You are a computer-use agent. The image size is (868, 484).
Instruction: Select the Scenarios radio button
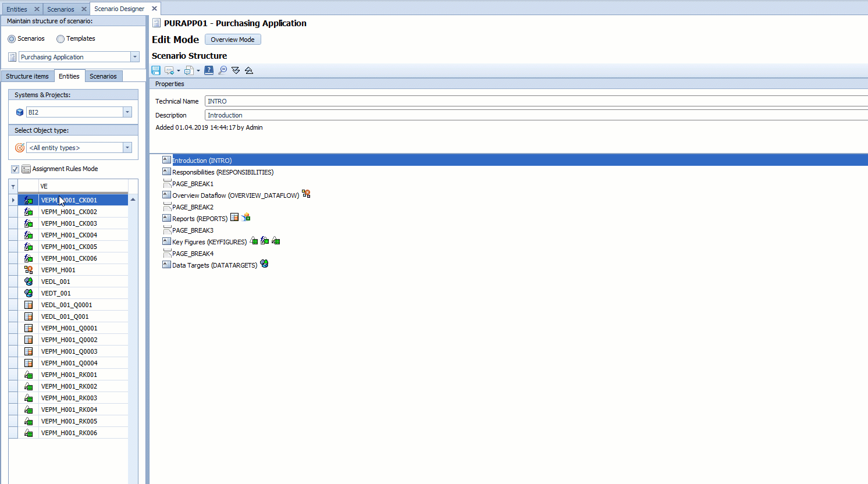[x=13, y=38]
